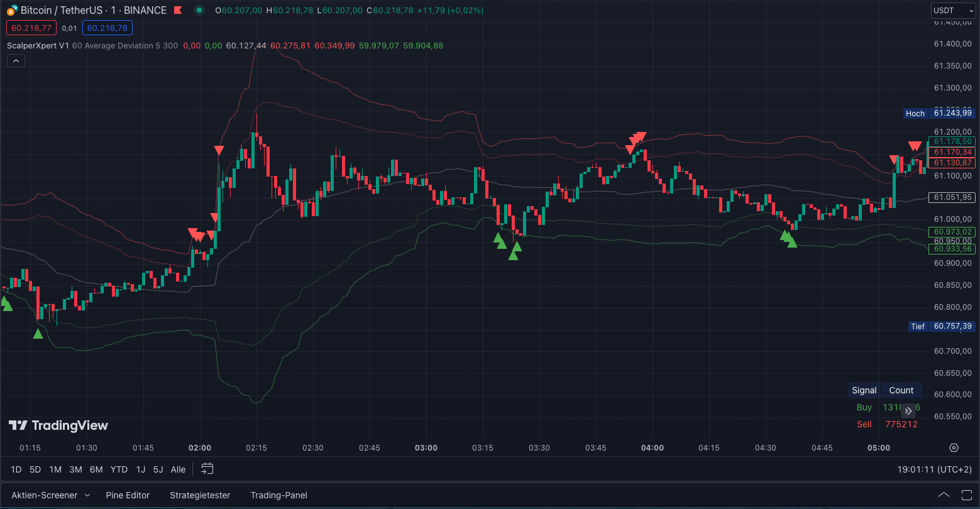Click the Bitcoin symbol logo icon
The width and height of the screenshot is (980, 509).
pos(13,11)
